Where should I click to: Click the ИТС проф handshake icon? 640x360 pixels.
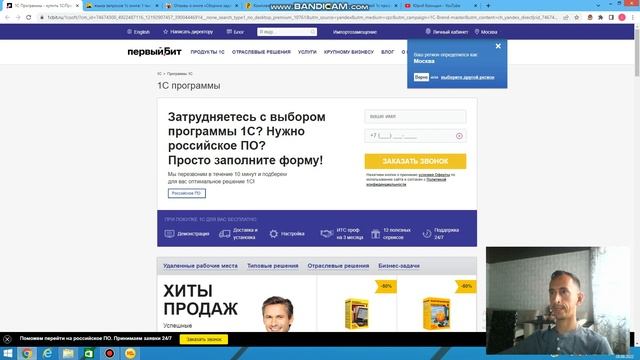327,233
